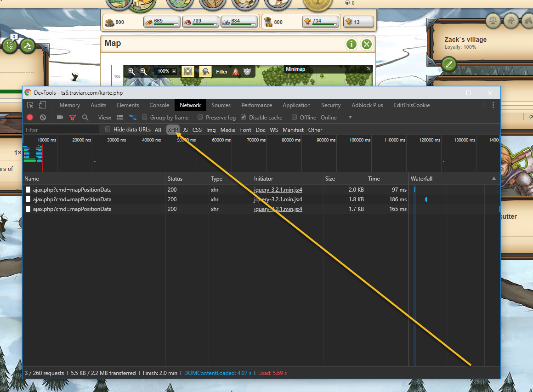Switch to the Sources tab
Image resolution: width=533 pixels, height=392 pixels.
point(221,105)
